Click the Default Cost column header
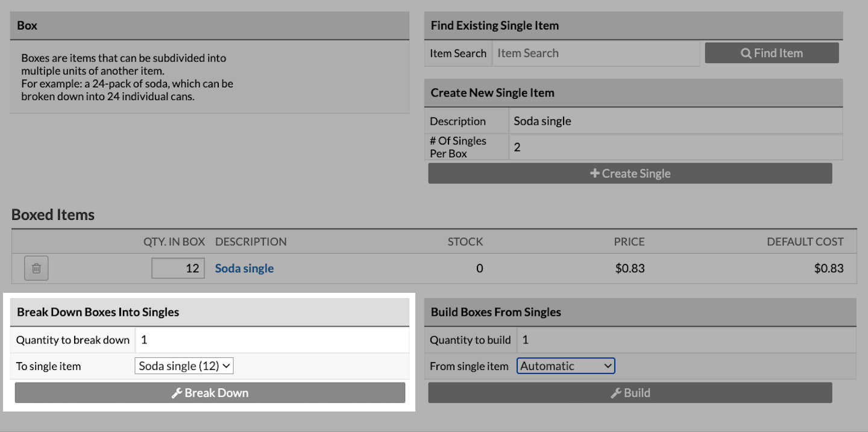The height and width of the screenshot is (432, 868). [805, 242]
